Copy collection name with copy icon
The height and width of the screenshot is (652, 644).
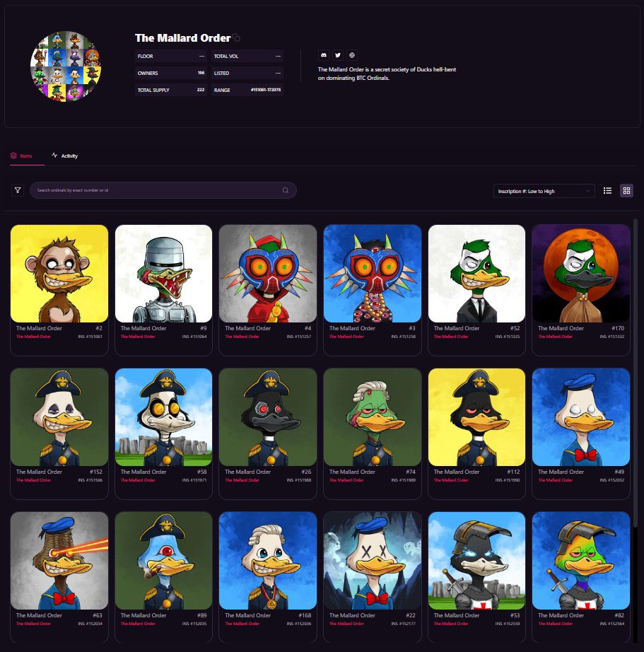[x=237, y=38]
